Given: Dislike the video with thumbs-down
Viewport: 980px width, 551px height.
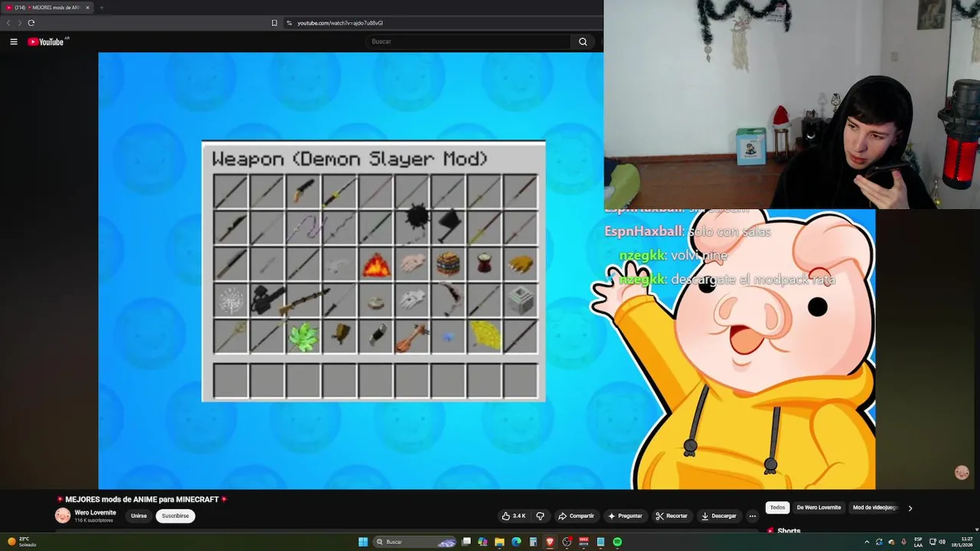Looking at the screenshot, I should (x=541, y=516).
